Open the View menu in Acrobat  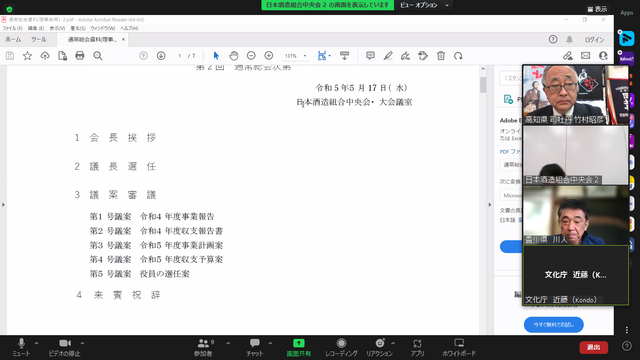58,28
